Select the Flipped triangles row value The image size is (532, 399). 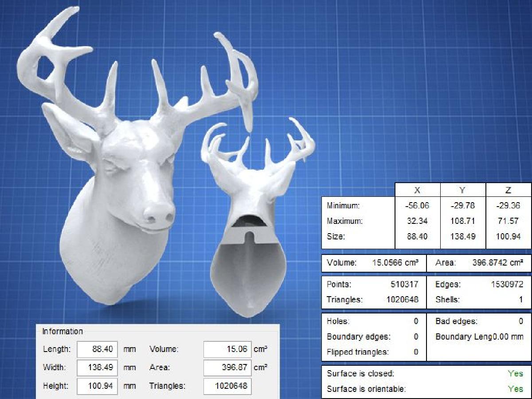pyautogui.click(x=416, y=352)
